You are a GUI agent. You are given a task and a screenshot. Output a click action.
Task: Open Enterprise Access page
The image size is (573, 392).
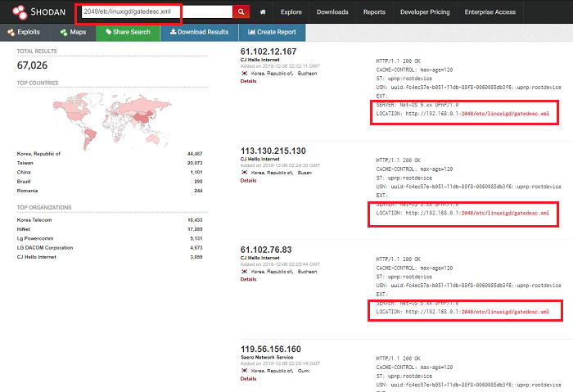[490, 12]
